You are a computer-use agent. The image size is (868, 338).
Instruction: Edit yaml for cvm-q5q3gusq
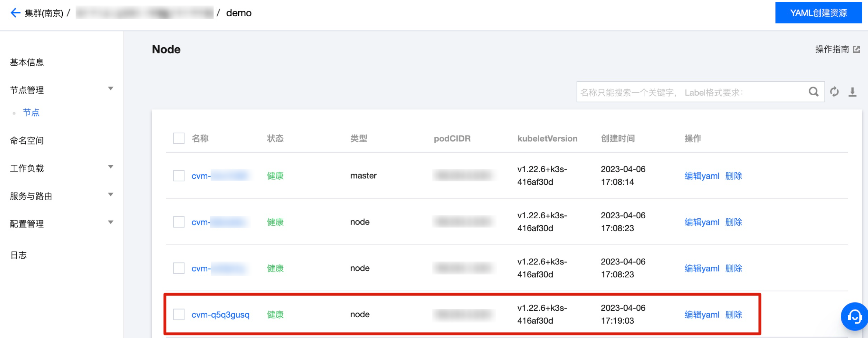click(702, 315)
